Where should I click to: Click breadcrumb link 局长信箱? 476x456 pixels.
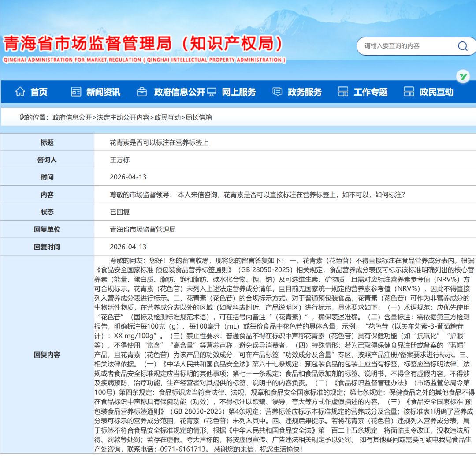tap(198, 118)
